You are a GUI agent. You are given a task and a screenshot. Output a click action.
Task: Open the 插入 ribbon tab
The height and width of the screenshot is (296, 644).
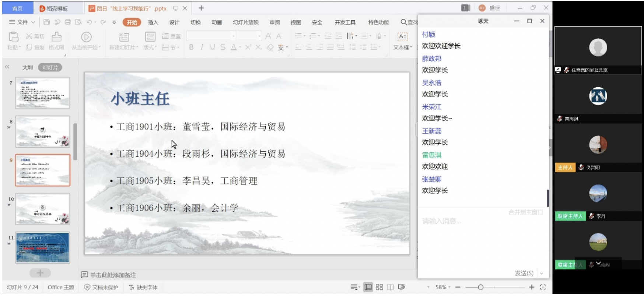pyautogui.click(x=153, y=22)
